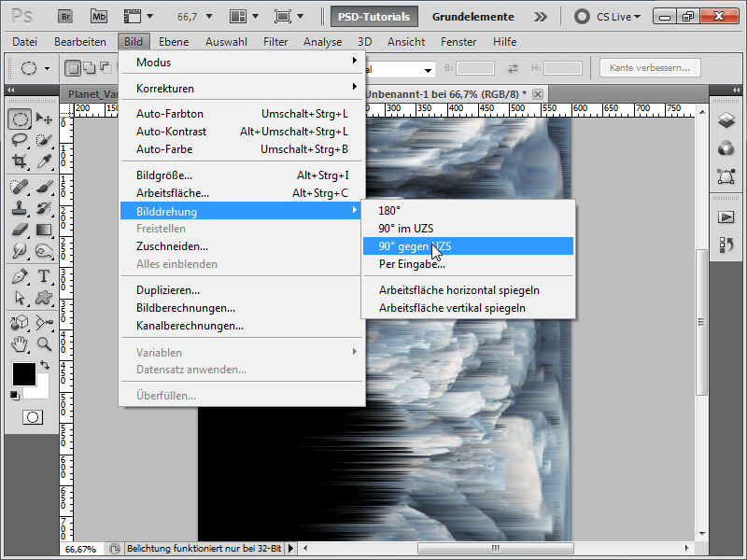Show more workspaces via double chevron

pos(541,17)
